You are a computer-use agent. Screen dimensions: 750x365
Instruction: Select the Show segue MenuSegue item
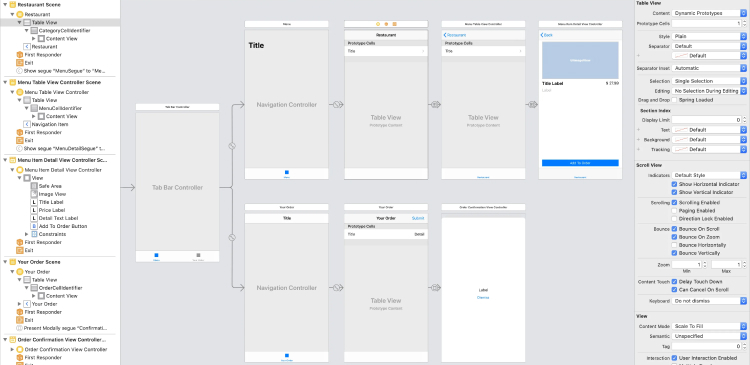(61, 71)
